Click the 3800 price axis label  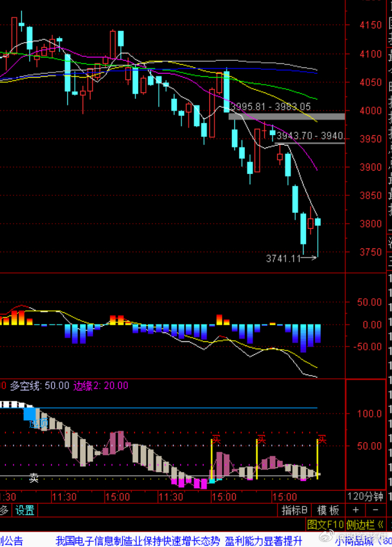371,224
